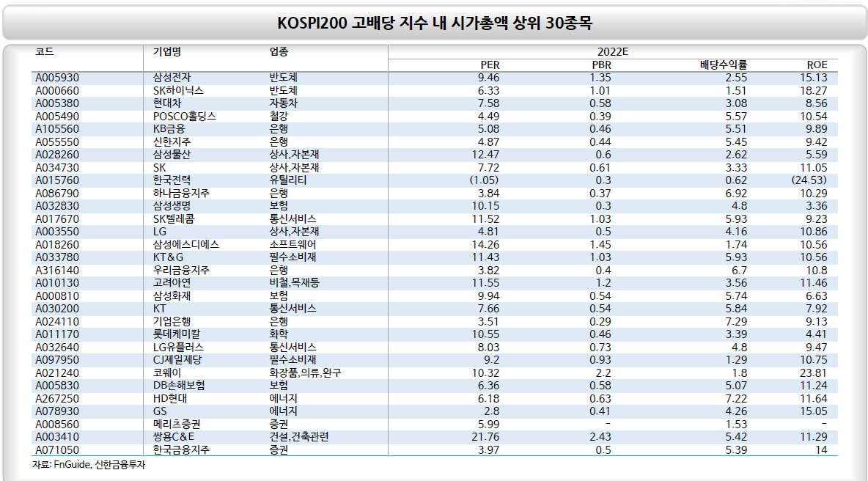Click the sector cell '소프트웨어'

tap(293, 245)
